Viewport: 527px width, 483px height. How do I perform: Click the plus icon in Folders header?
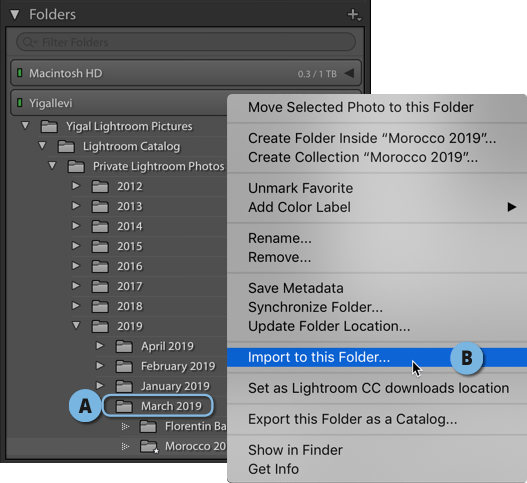(x=354, y=15)
